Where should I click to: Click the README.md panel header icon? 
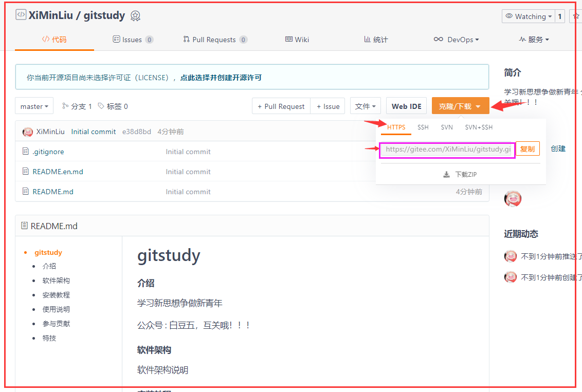click(25, 226)
